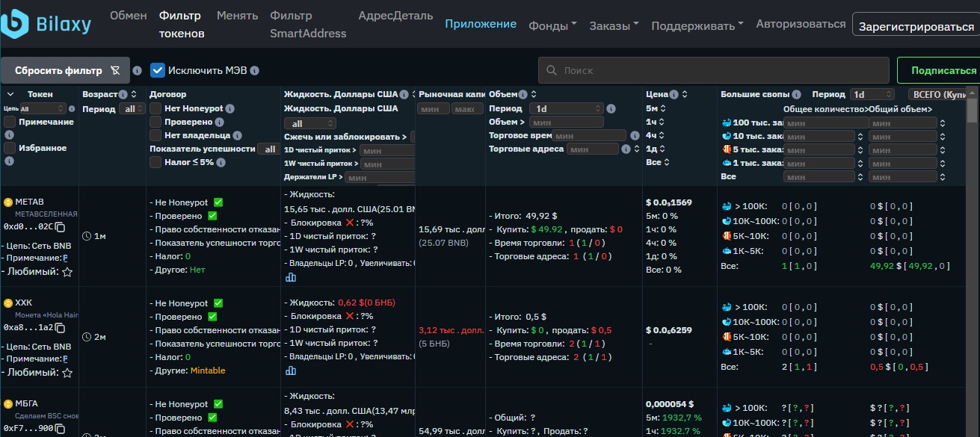Click the Bilaxy logo icon
The height and width of the screenshot is (437, 980).
tap(15, 24)
